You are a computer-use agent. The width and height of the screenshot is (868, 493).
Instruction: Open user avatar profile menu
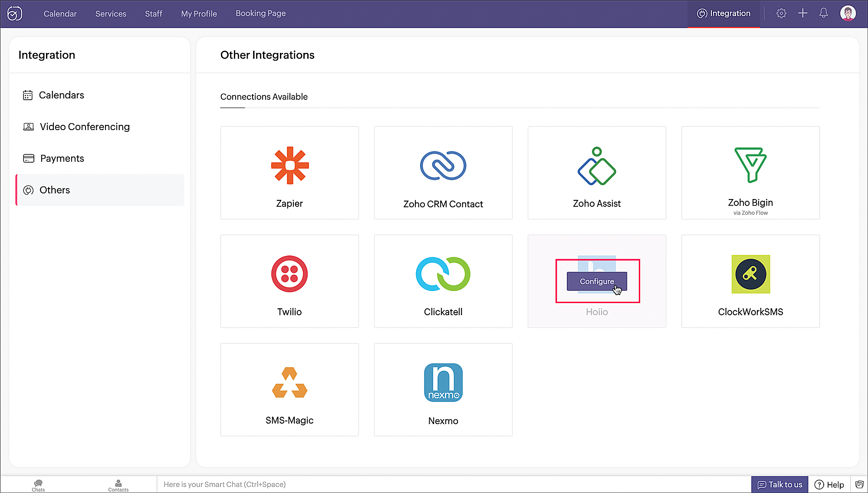coord(848,13)
